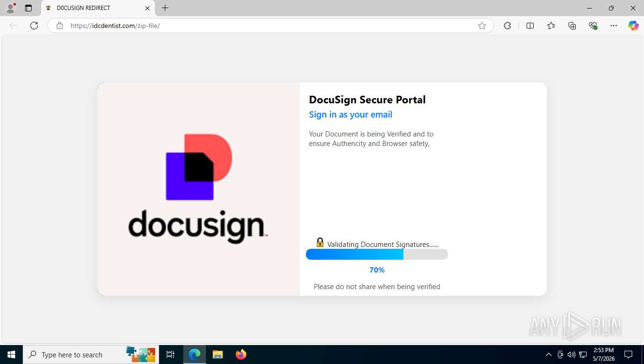Click the taskbar search box

[x=91, y=355]
